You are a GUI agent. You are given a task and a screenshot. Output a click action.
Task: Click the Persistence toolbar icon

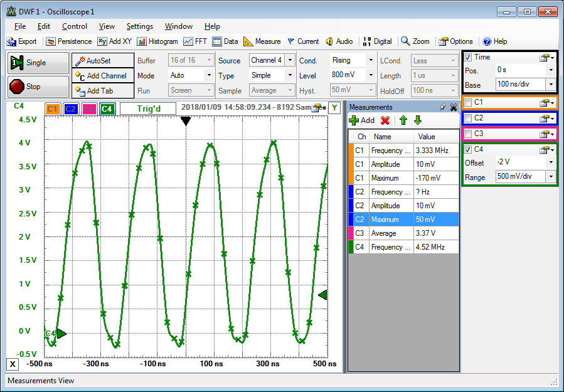(50, 41)
